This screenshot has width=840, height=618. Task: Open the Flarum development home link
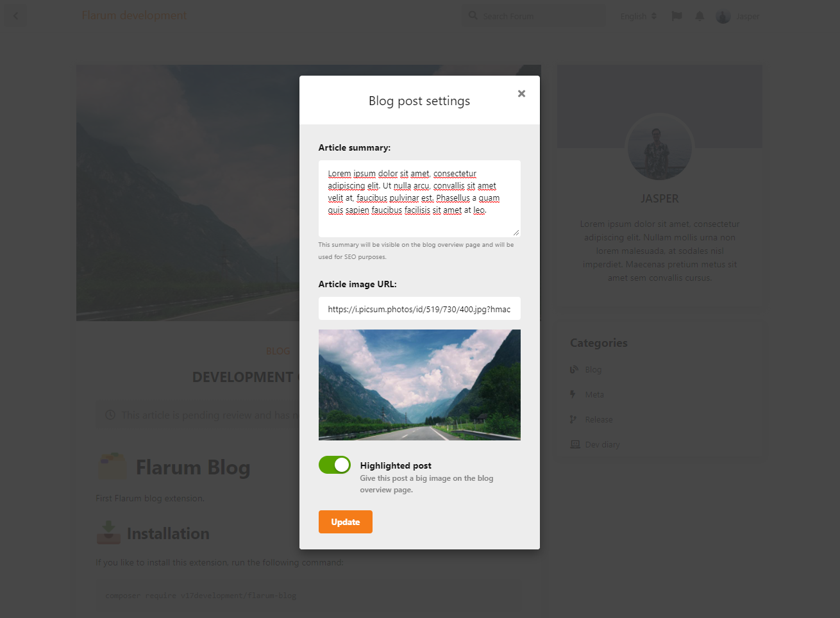coord(135,15)
